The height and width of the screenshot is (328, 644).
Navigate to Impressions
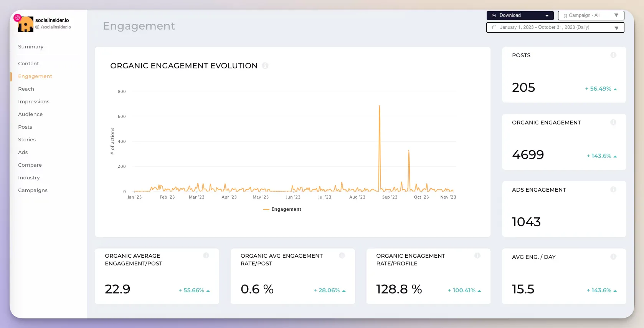tap(34, 102)
